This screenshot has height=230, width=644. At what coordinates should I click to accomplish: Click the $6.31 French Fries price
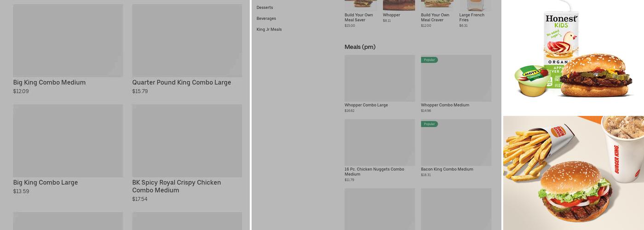pyautogui.click(x=463, y=26)
